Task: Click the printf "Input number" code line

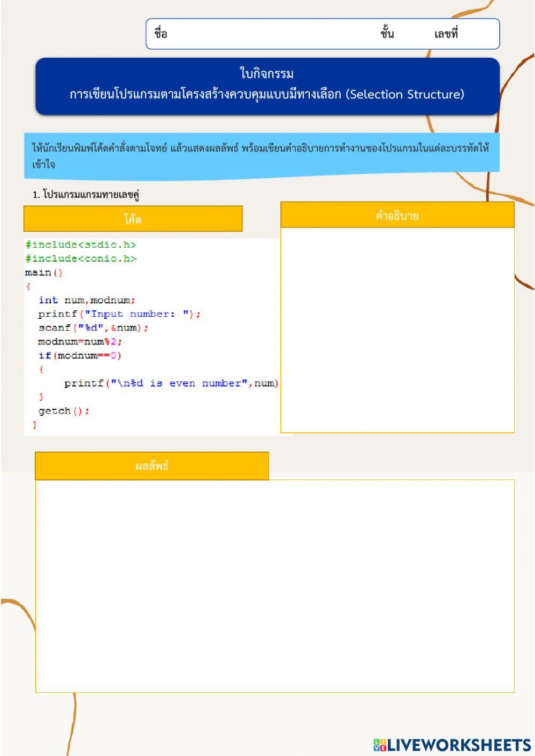Action: (119, 314)
